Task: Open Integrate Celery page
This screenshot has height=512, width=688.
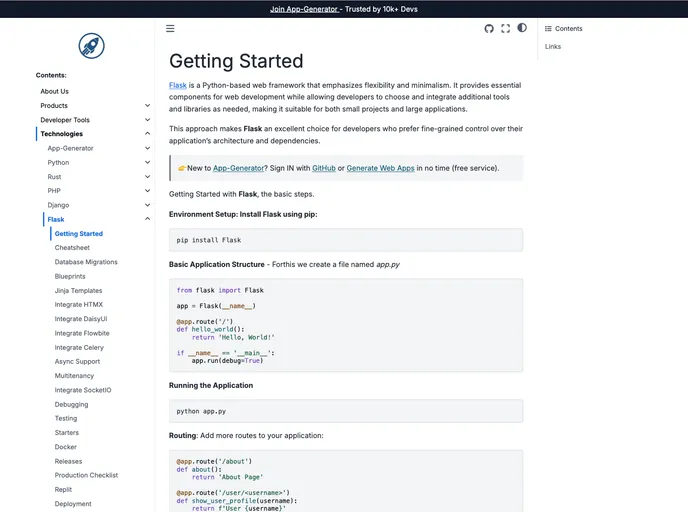Action: [x=79, y=347]
